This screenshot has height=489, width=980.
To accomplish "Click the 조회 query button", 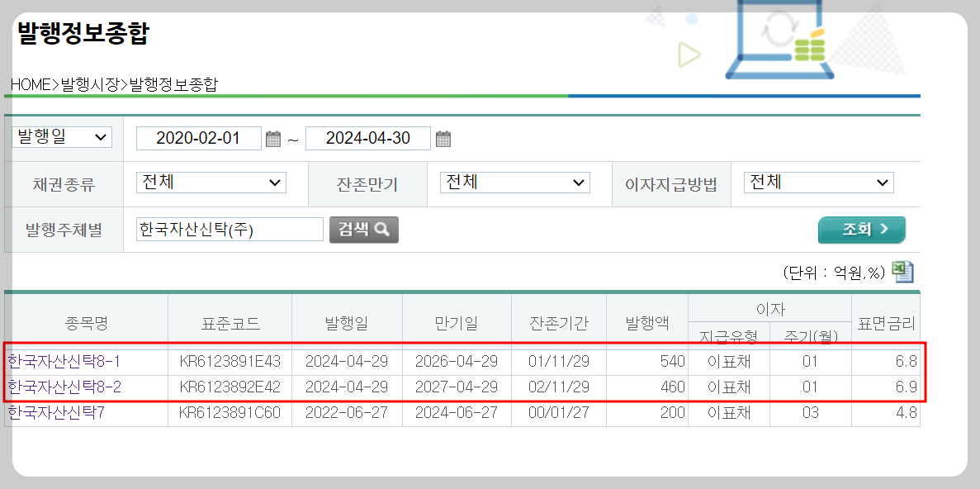I will (x=862, y=230).
